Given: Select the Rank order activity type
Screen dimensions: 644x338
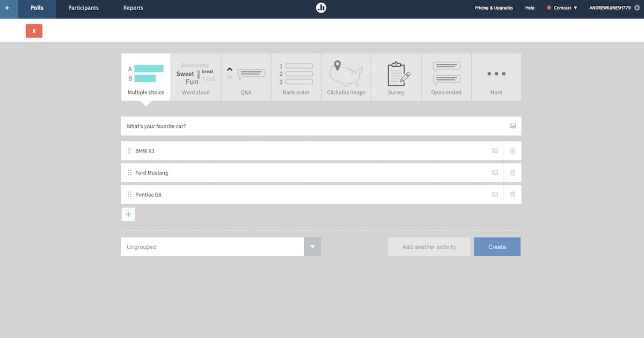Looking at the screenshot, I should click(296, 77).
